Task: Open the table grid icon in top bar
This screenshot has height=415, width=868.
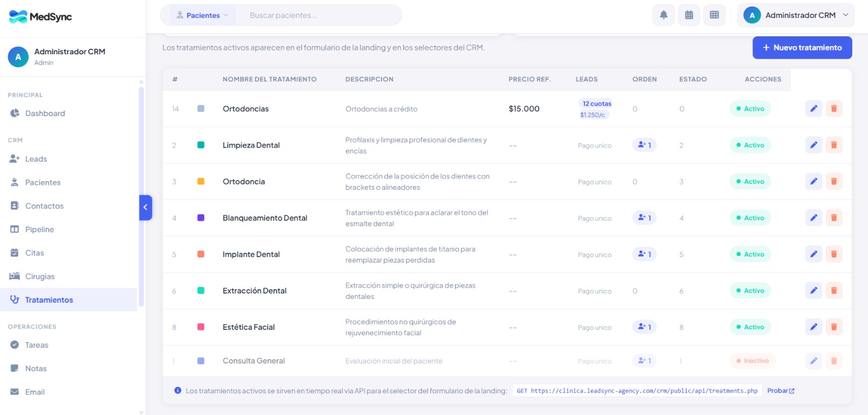Action: 714,15
